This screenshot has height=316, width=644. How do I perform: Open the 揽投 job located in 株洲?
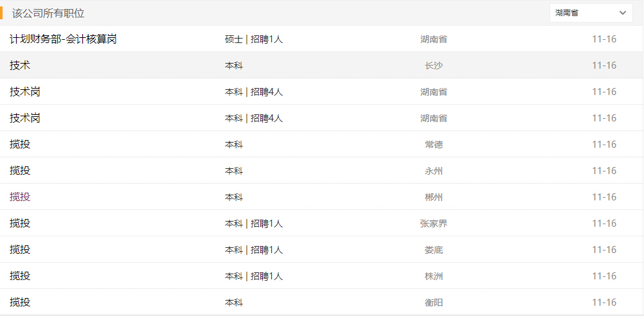20,276
